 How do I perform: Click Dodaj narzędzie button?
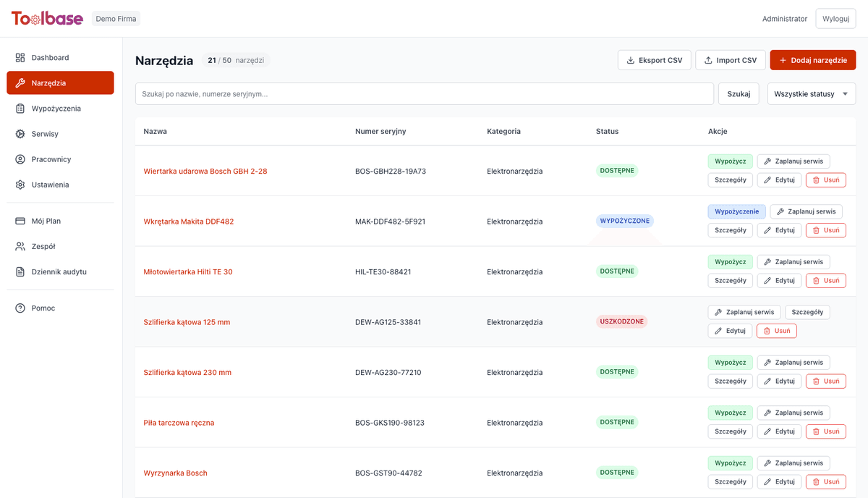point(812,60)
